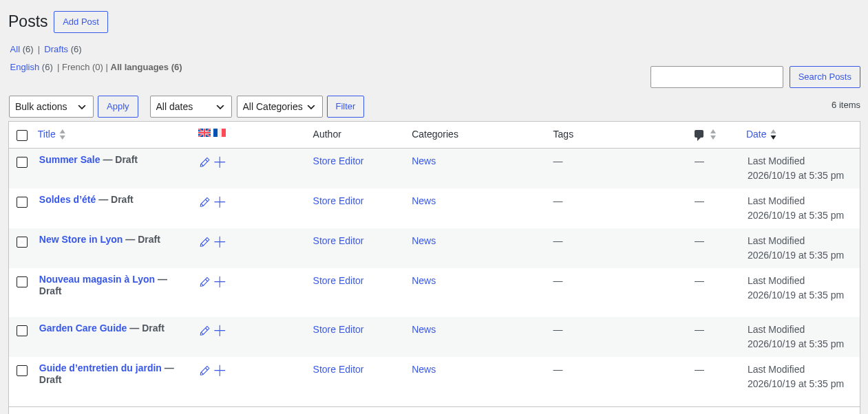Plus icon for Guide d'entretien du jardin
The height and width of the screenshot is (414, 868).
[220, 371]
